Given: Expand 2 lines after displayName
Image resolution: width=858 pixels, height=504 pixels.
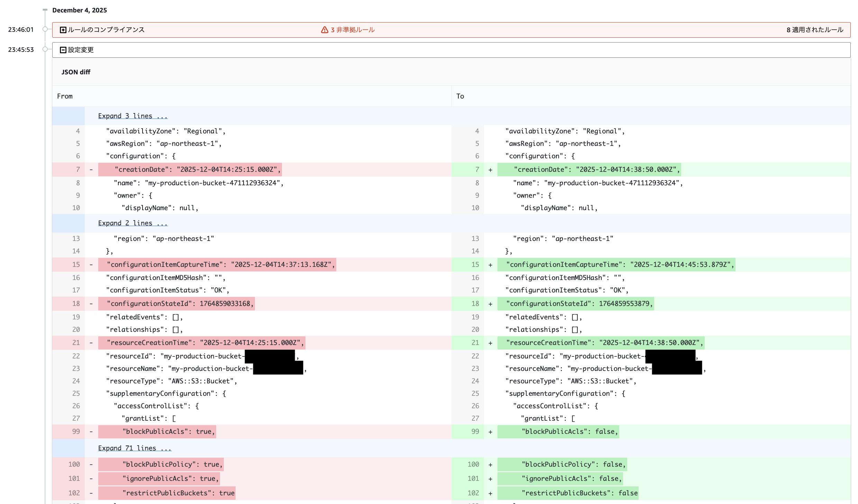Looking at the screenshot, I should (133, 223).
